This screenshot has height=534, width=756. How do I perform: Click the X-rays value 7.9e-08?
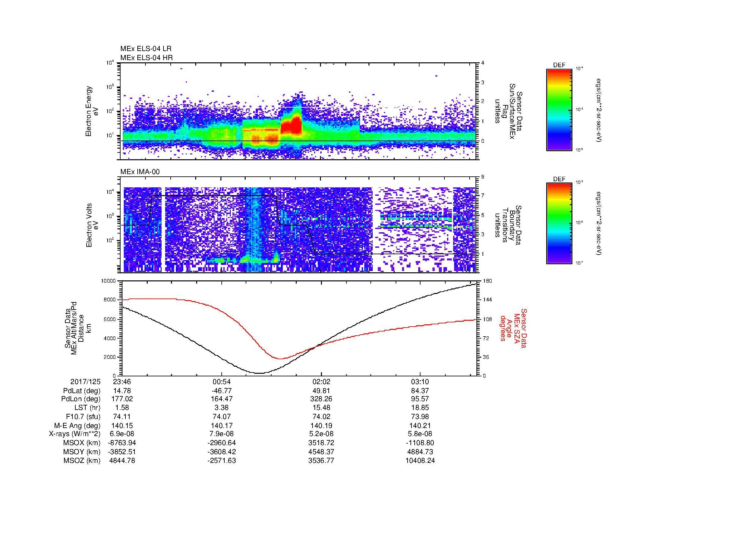(x=222, y=434)
